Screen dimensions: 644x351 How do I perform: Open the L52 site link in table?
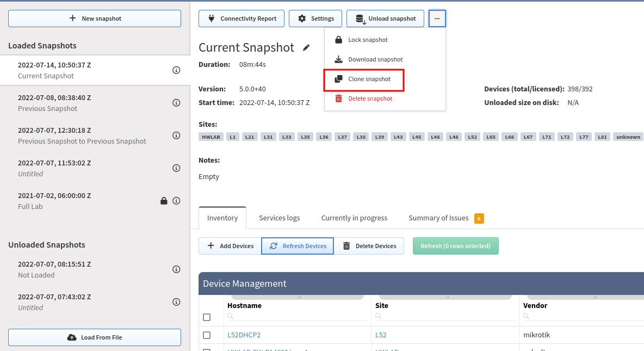coord(381,335)
